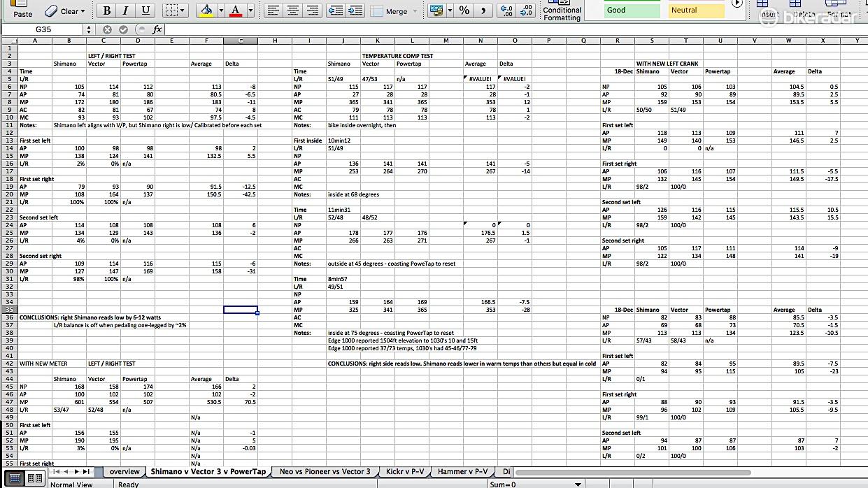Open the Merge dropdown arrow
868x488 pixels.
415,11
